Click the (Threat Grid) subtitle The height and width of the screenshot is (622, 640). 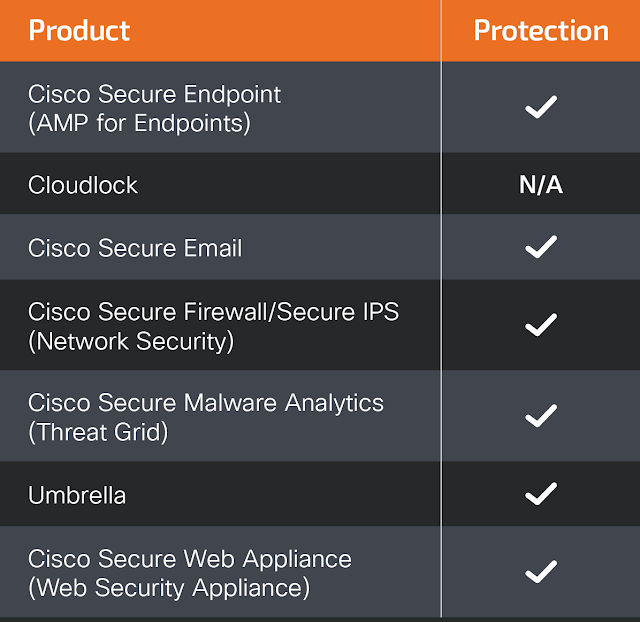pyautogui.click(x=98, y=433)
